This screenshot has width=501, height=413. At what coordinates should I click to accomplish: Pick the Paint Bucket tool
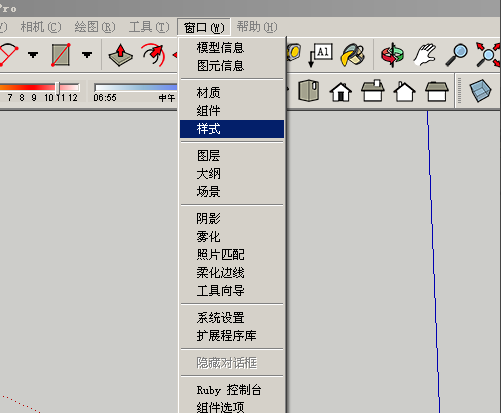click(353, 54)
